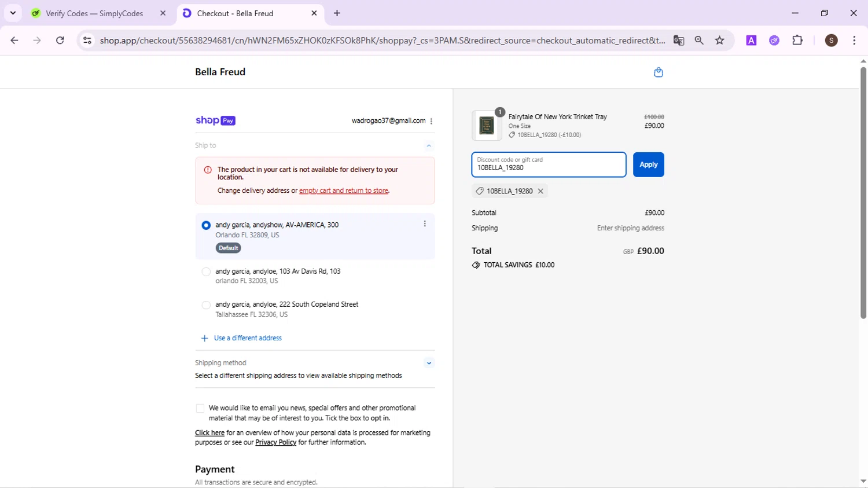Open a new browser tab

[337, 13]
